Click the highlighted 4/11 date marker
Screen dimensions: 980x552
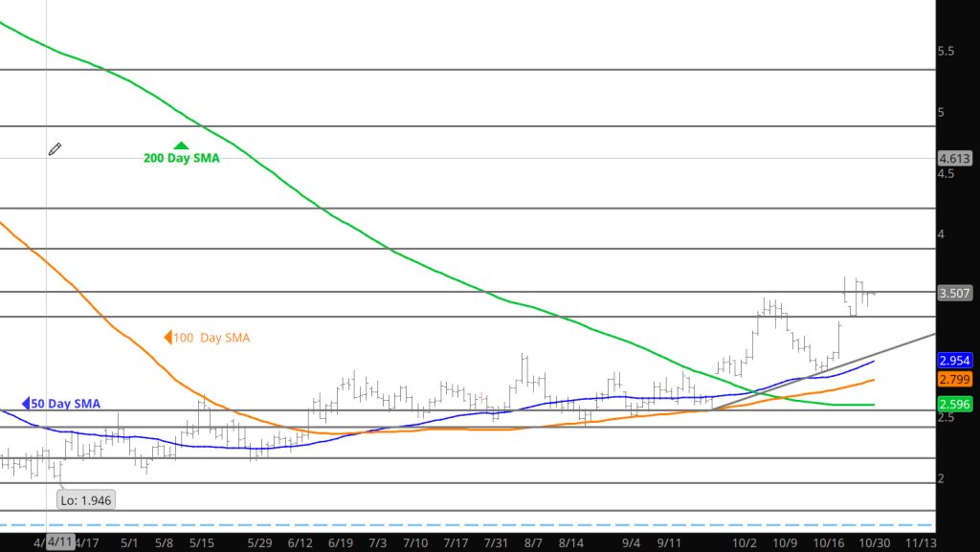pyautogui.click(x=59, y=542)
